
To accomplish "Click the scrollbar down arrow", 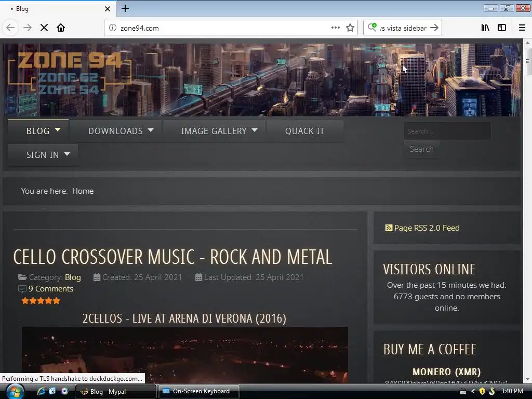I will point(527,379).
